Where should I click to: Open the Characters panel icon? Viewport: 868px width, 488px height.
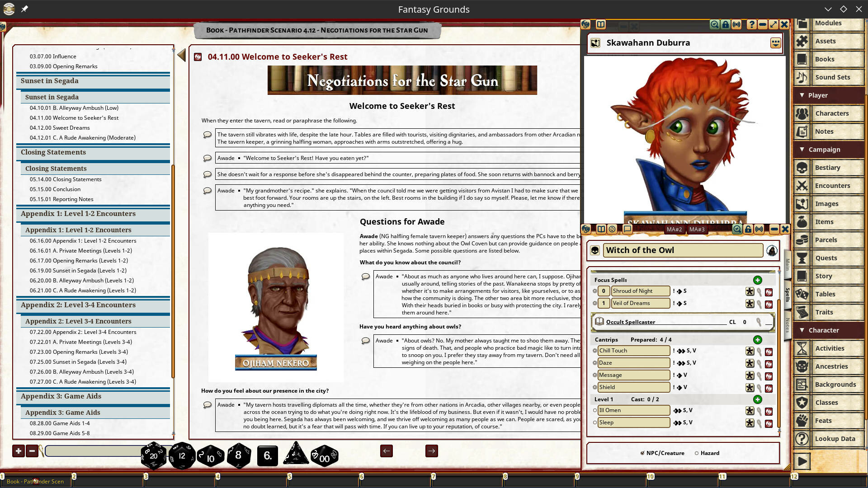[x=802, y=113]
